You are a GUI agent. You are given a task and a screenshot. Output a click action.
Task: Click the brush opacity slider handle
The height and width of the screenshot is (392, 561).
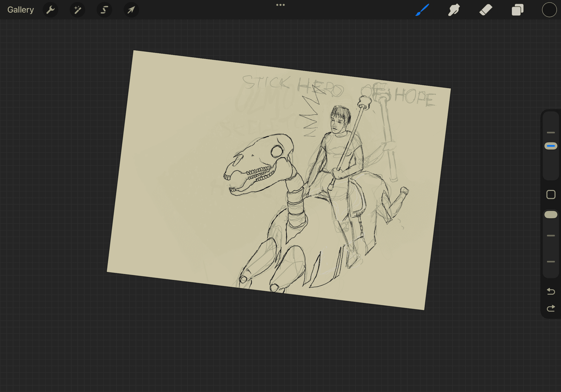tap(551, 215)
